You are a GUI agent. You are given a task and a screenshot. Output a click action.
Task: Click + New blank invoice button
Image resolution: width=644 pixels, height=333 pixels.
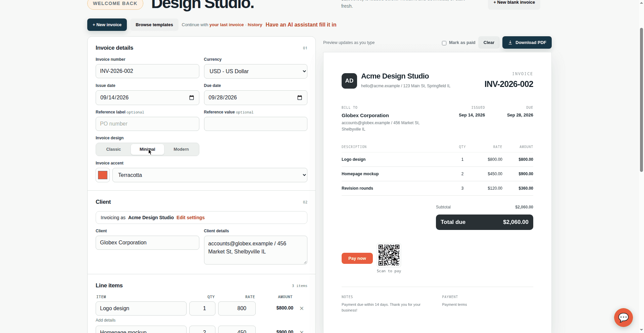click(514, 3)
